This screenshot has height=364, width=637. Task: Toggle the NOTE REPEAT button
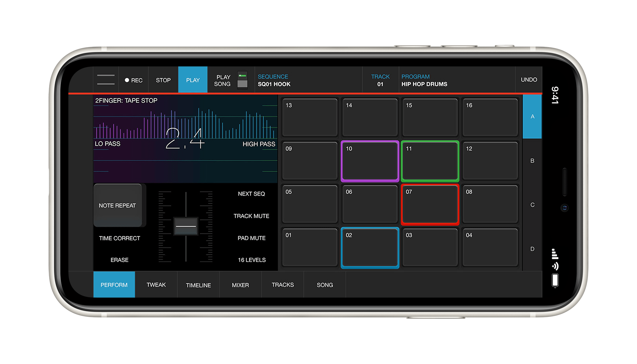[118, 205]
